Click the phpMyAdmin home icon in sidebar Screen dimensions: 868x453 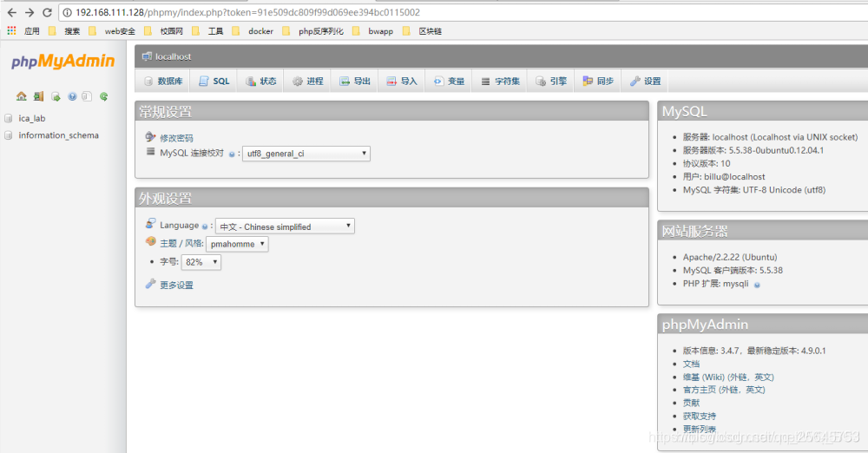tap(22, 96)
